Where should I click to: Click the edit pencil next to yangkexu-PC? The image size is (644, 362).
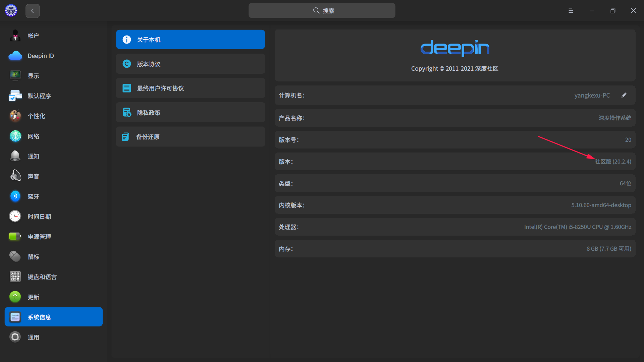coord(624,95)
